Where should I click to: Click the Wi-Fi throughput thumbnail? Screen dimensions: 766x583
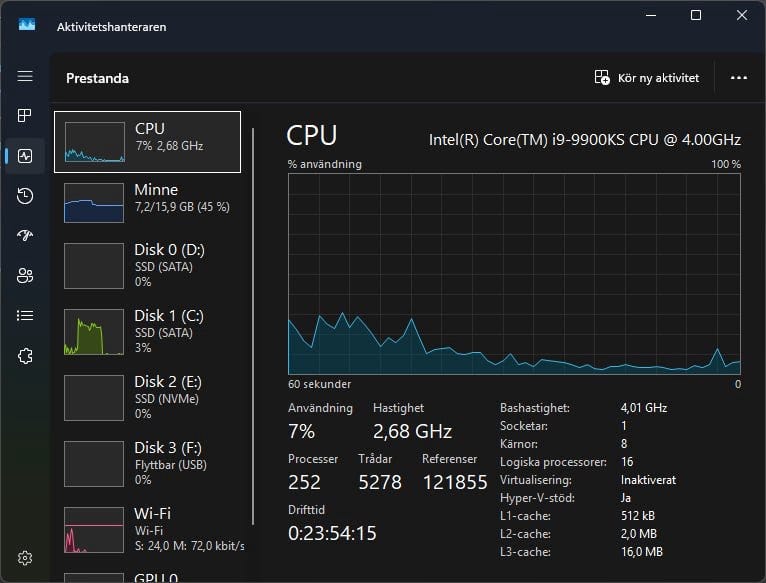94,530
